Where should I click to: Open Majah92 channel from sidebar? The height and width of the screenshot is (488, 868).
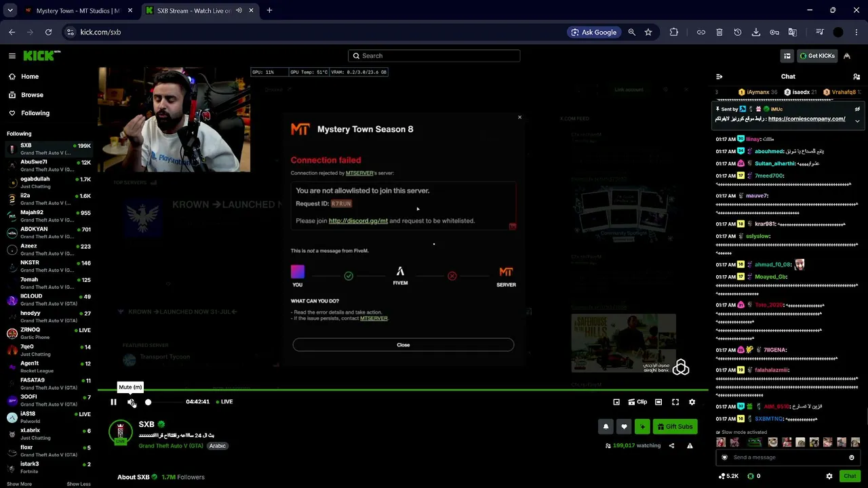pos(49,216)
